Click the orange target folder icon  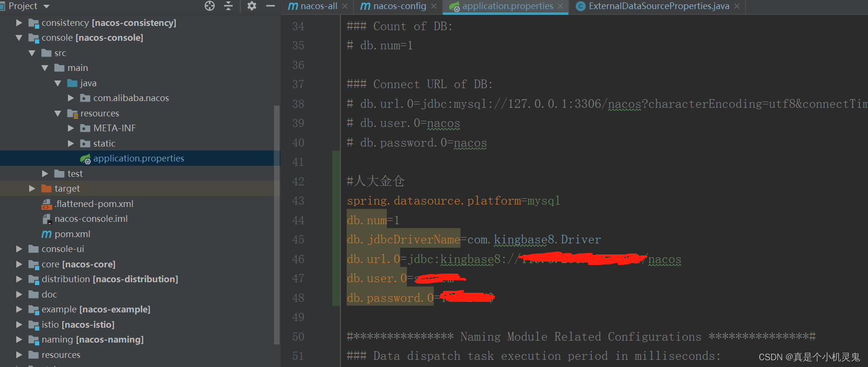46,188
